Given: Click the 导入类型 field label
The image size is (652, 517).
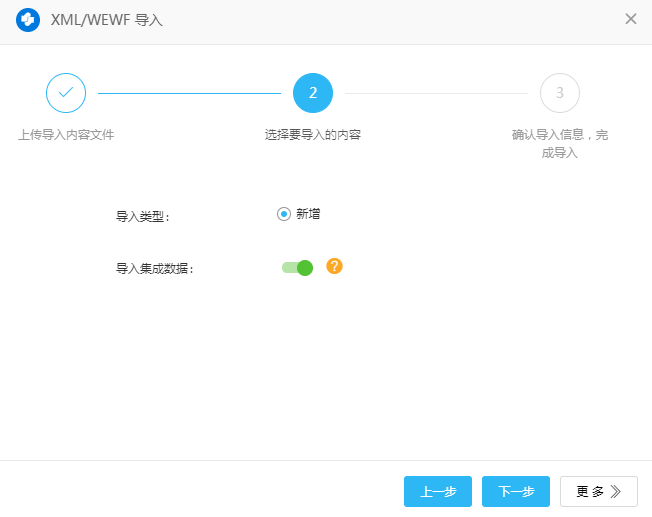Looking at the screenshot, I should coord(143,215).
